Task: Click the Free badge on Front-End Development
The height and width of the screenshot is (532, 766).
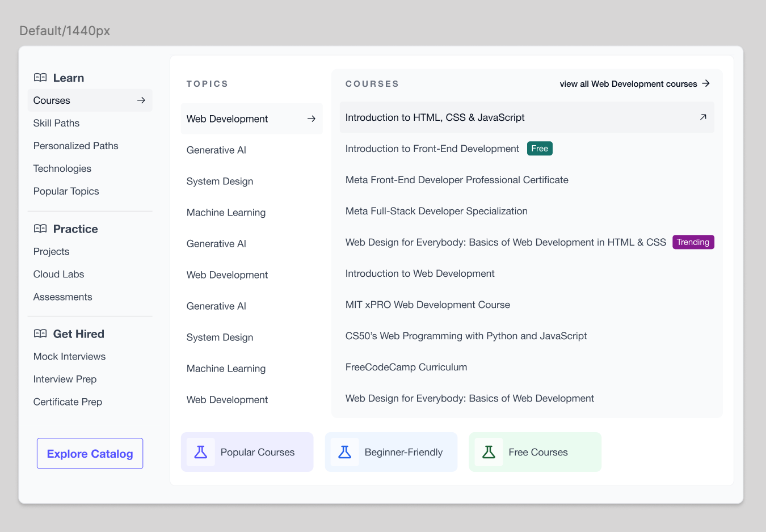Action: tap(540, 149)
